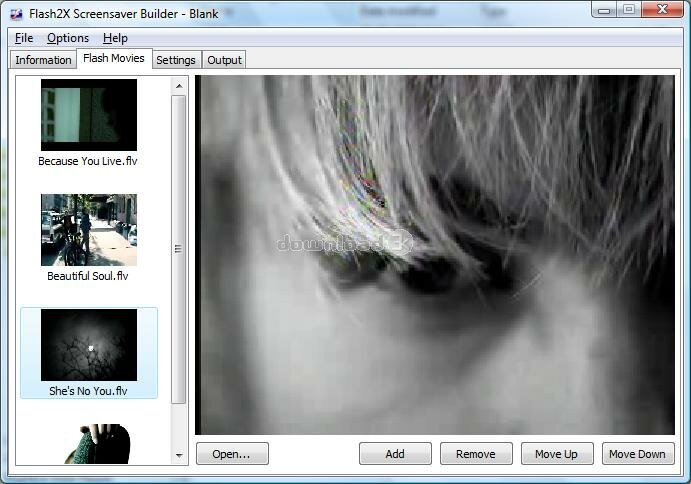Viewport: 691px width, 484px height.
Task: Click the 'Because You Live.flv' file name label
Action: (88, 161)
